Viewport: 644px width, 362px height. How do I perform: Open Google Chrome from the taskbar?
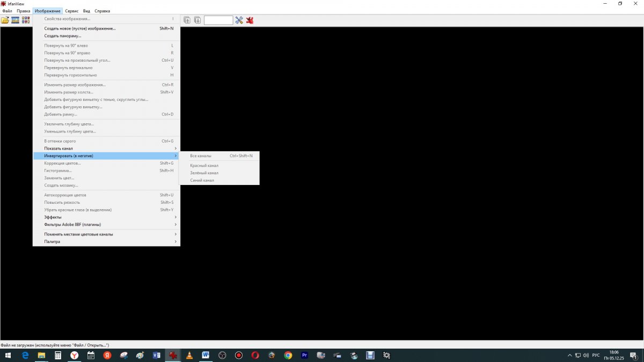pyautogui.click(x=288, y=355)
